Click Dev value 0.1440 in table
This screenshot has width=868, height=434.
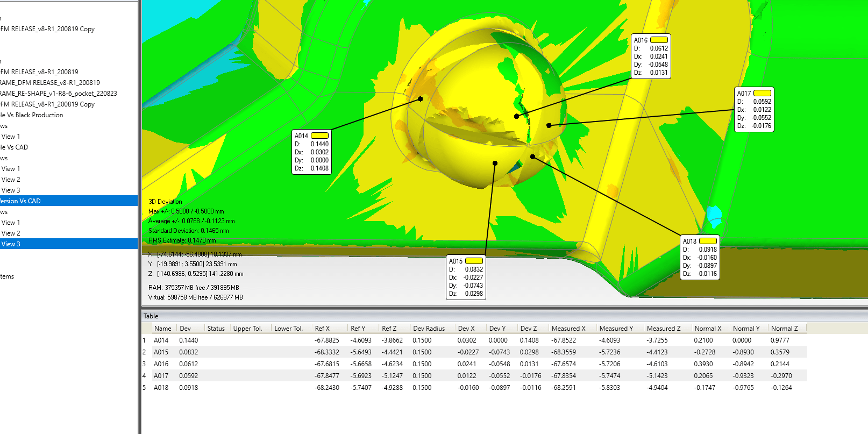(x=188, y=340)
